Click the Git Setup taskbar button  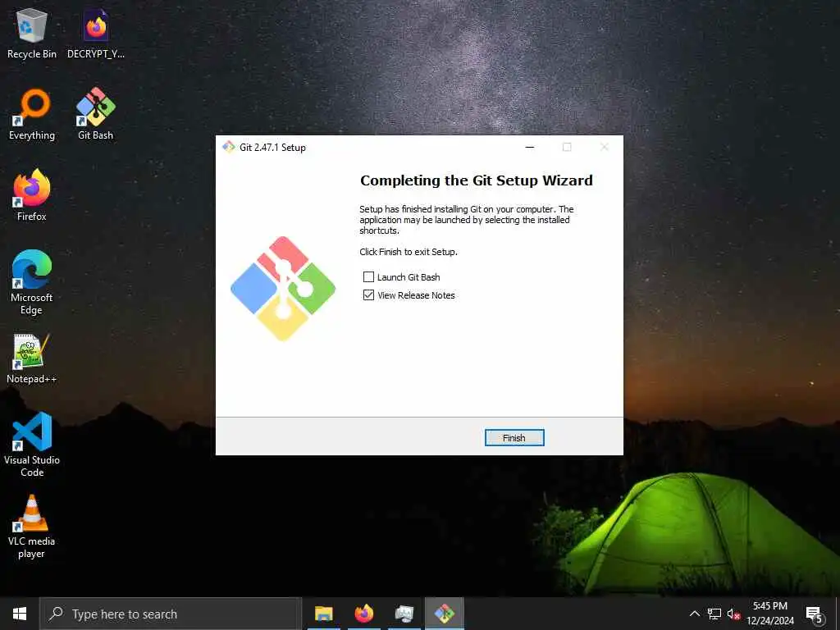pos(445,614)
